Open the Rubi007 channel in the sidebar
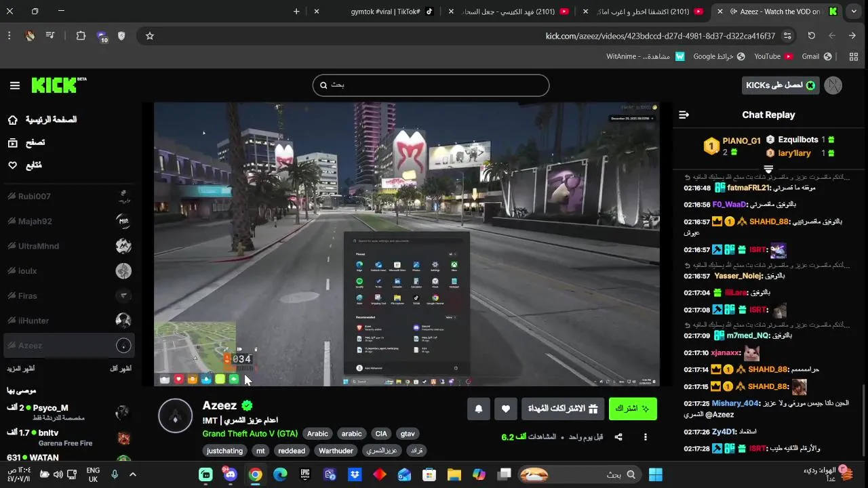 pyautogui.click(x=69, y=197)
